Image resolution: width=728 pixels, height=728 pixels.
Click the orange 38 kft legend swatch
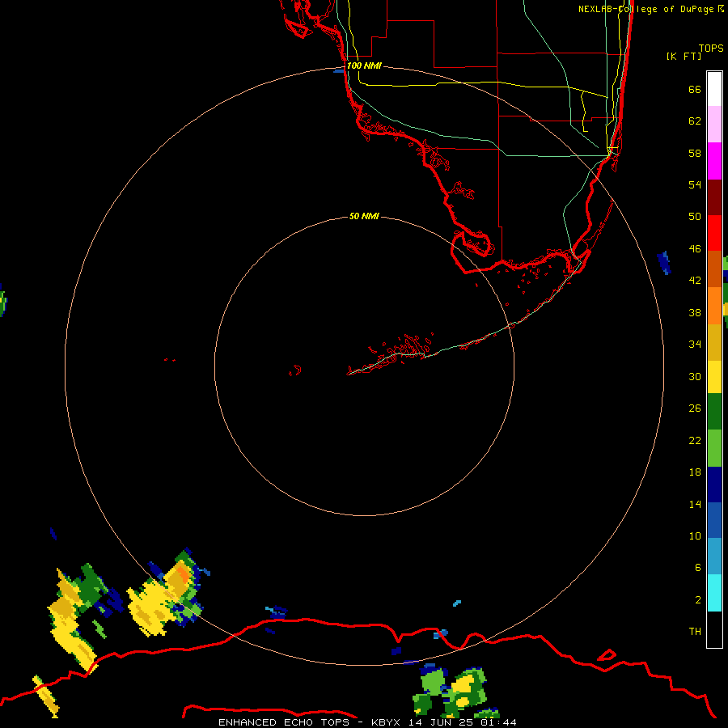714,306
